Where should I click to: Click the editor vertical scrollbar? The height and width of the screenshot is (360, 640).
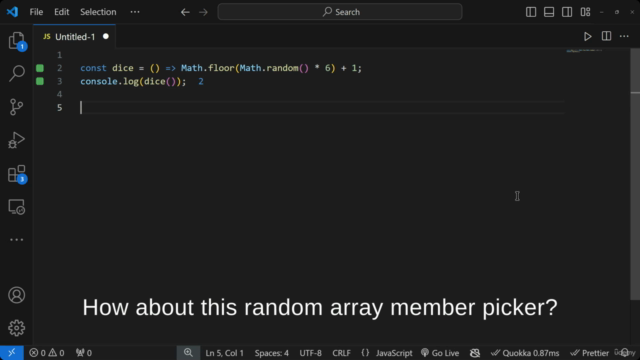[635, 173]
